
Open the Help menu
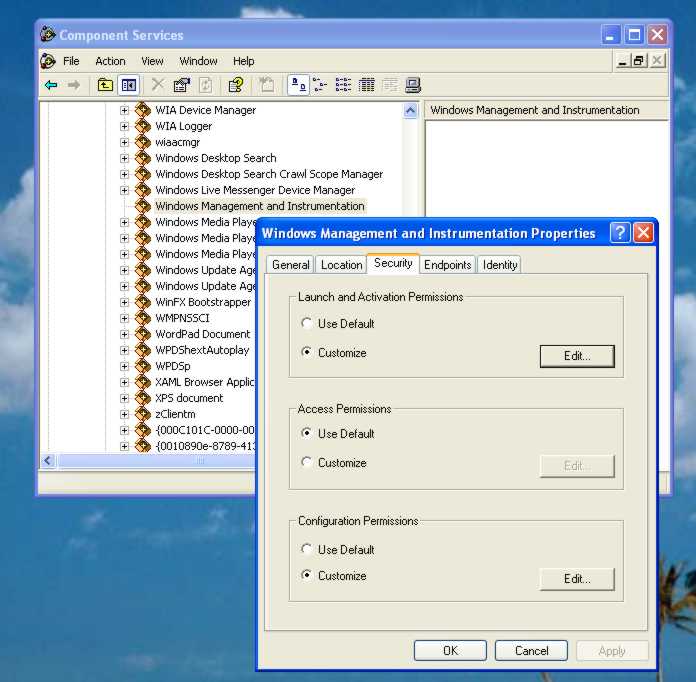(x=244, y=61)
